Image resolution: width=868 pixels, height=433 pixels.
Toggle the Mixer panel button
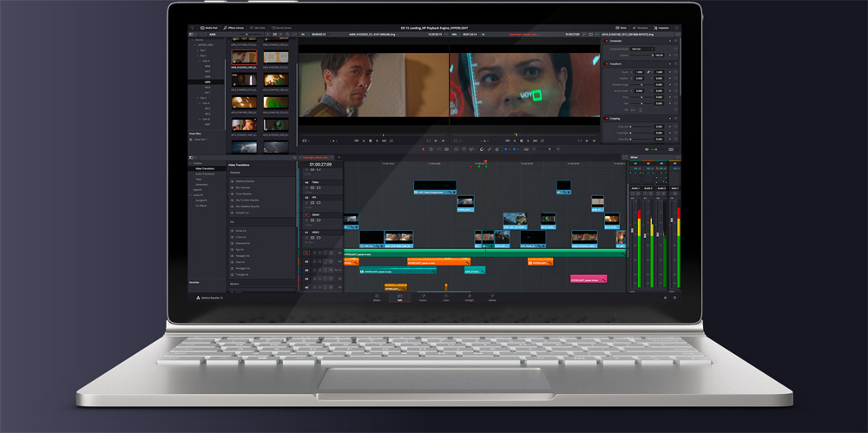tap(620, 28)
